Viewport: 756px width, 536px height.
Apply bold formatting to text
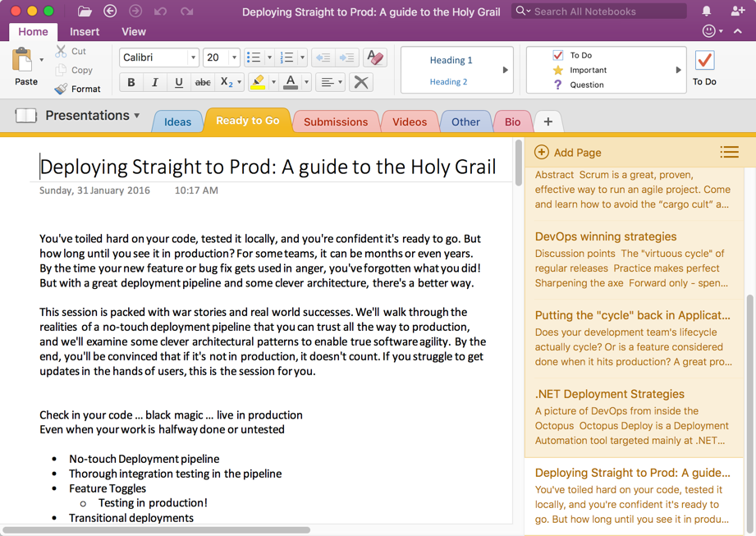pos(131,82)
